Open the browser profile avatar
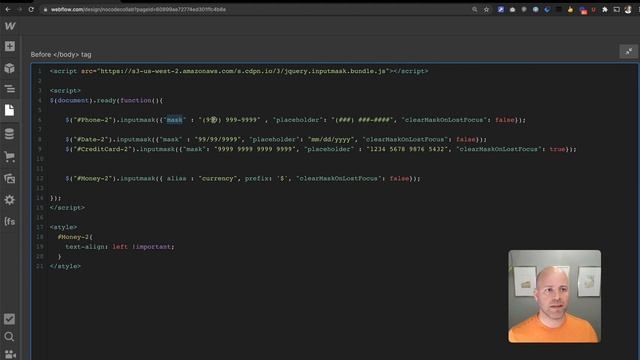 click(628, 9)
